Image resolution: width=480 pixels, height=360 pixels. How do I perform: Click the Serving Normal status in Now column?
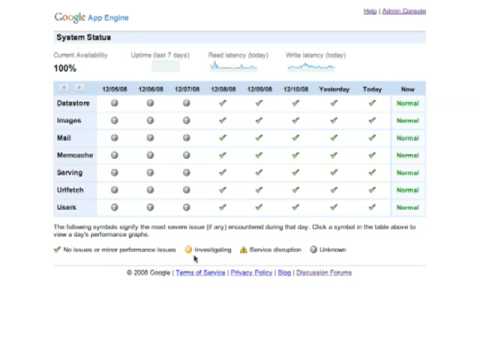coord(408,173)
